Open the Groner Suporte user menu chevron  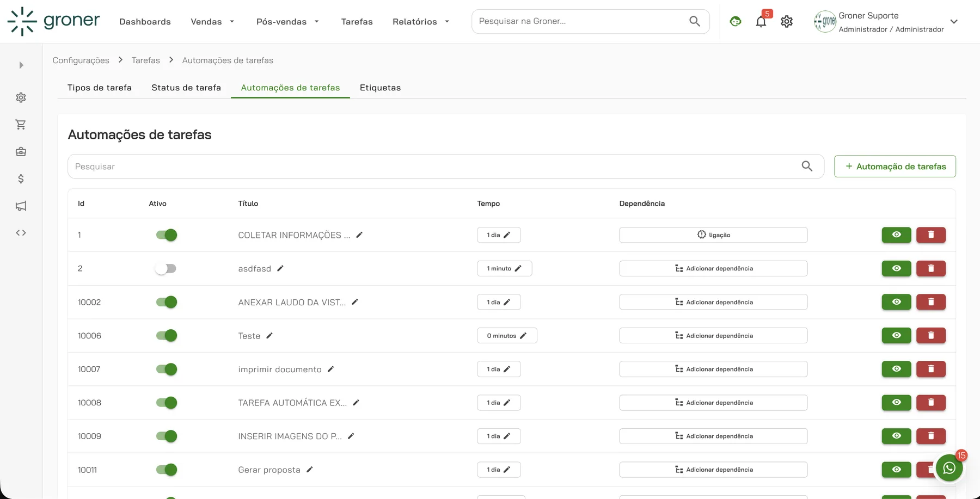pyautogui.click(x=954, y=22)
